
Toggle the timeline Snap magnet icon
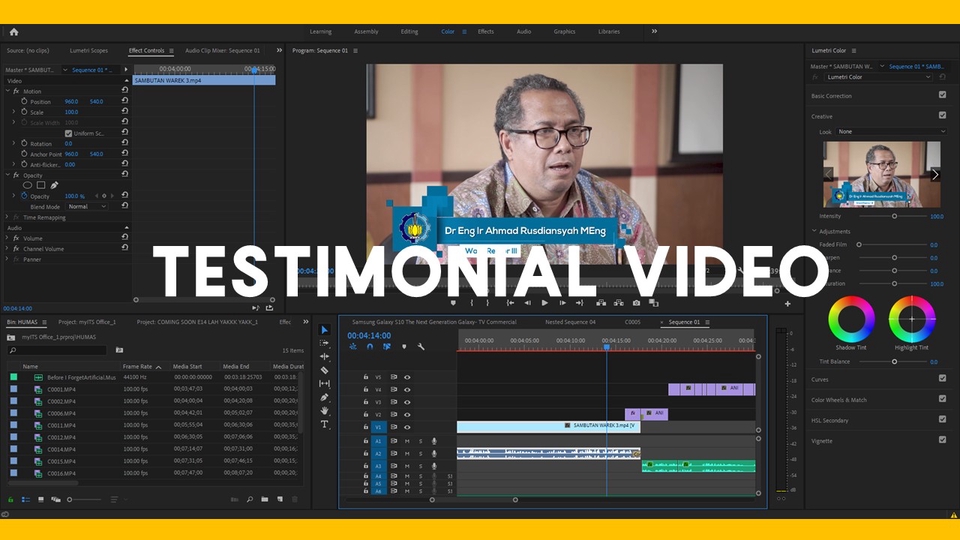coord(370,347)
